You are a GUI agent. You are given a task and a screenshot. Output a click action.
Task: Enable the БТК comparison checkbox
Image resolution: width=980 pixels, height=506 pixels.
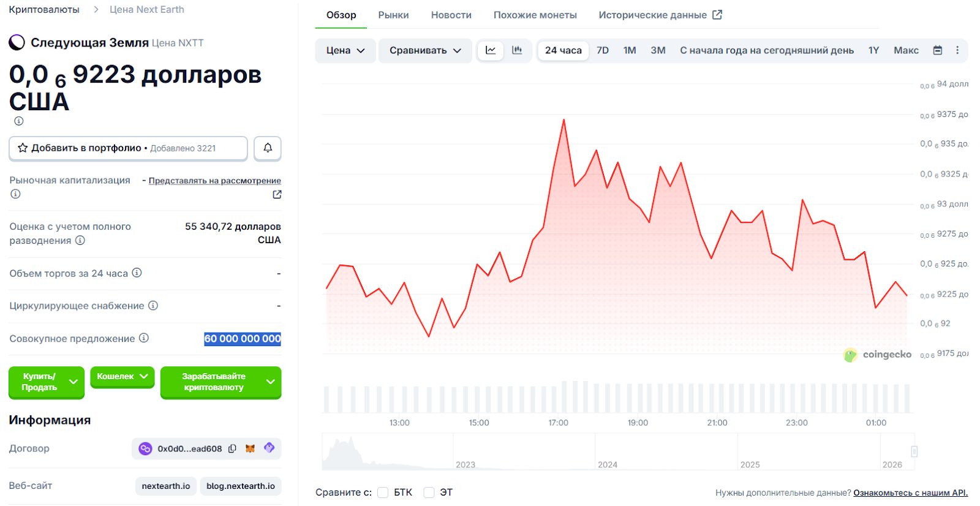pos(383,493)
